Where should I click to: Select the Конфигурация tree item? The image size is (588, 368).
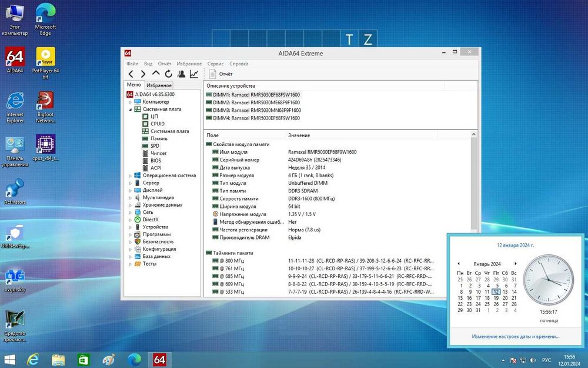point(159,249)
